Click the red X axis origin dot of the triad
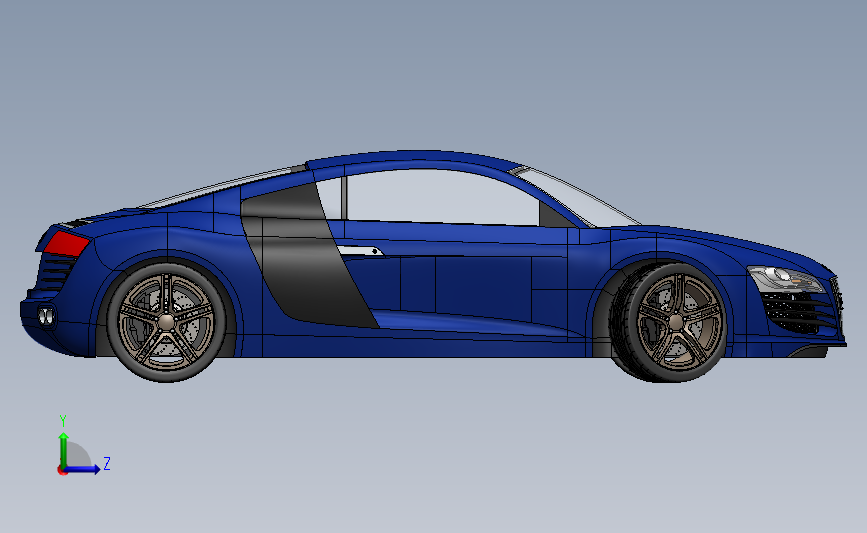867x533 pixels. click(62, 471)
